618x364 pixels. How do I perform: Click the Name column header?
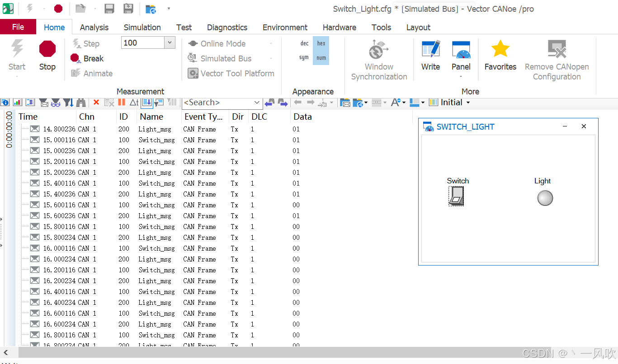pos(159,117)
